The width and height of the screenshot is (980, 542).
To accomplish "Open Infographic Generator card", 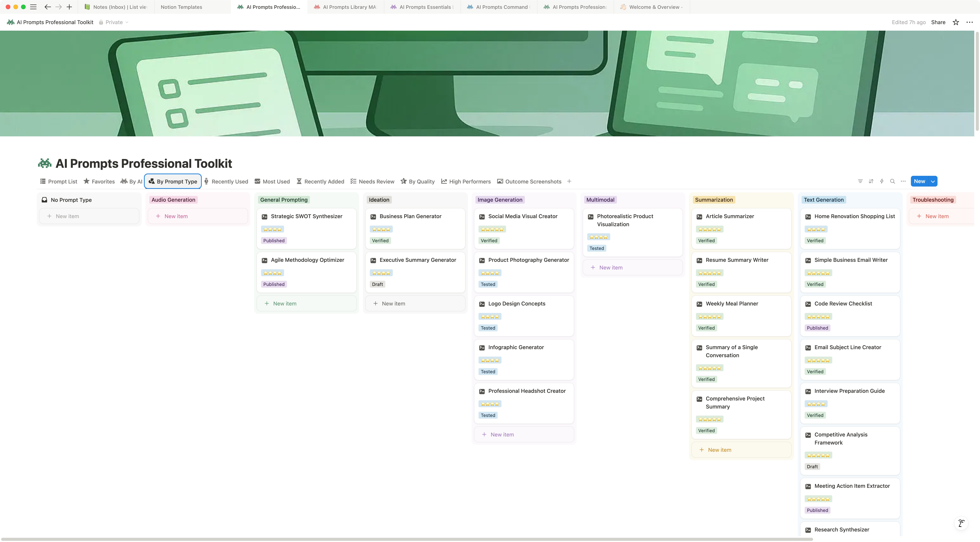I will pos(524,360).
